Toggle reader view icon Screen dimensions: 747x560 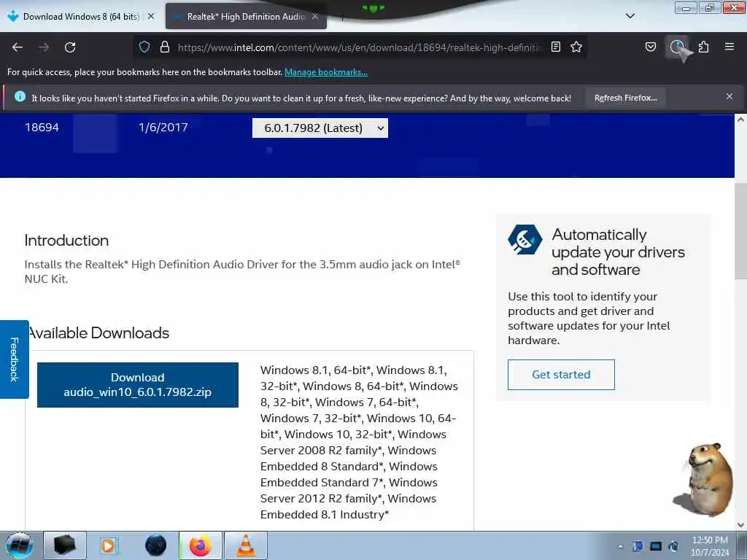[555, 47]
